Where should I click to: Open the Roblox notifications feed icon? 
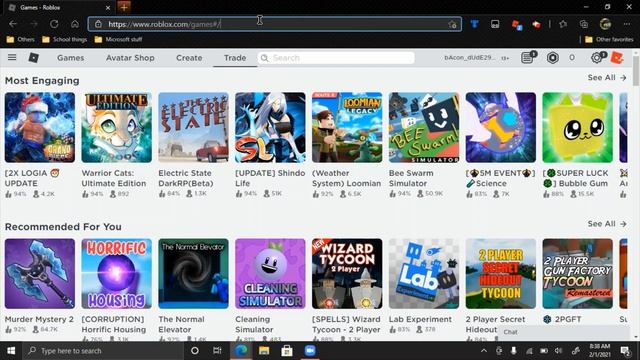click(528, 58)
